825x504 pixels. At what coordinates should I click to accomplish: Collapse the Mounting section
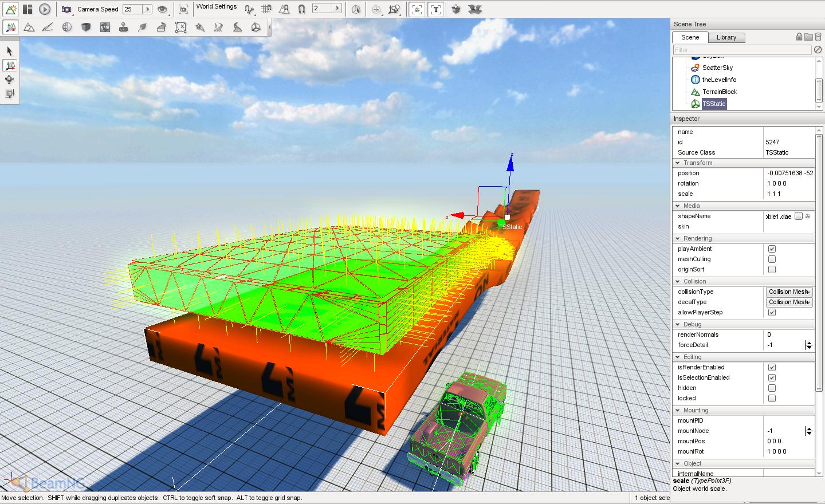[678, 411]
